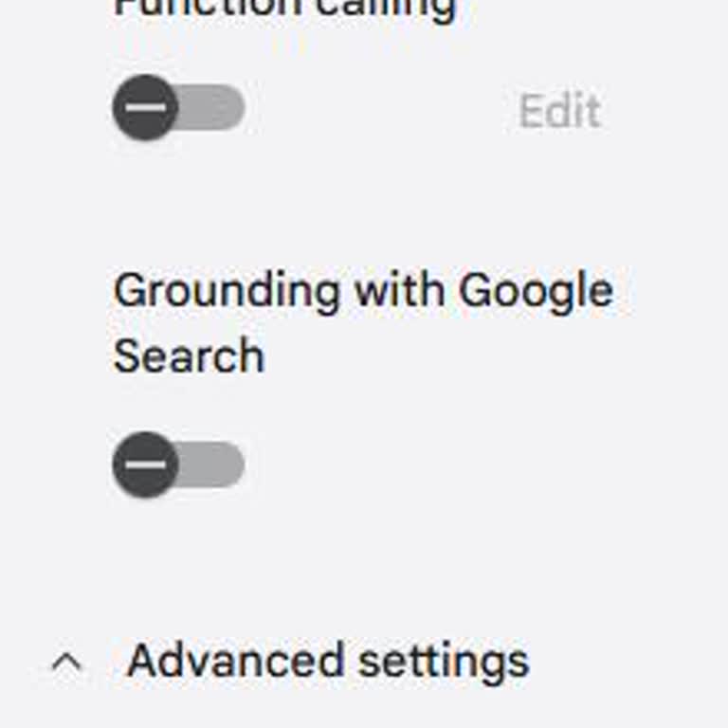Click the Advanced settings label

pyautogui.click(x=327, y=661)
